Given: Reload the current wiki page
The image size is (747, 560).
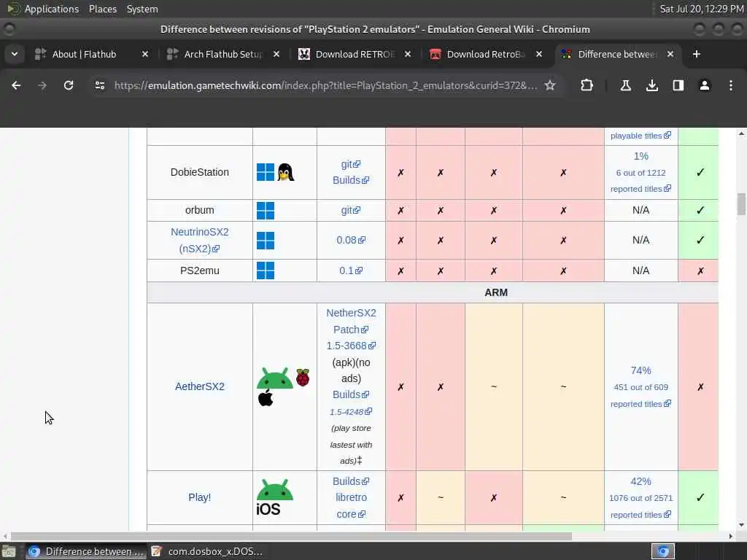Looking at the screenshot, I should coord(69,85).
